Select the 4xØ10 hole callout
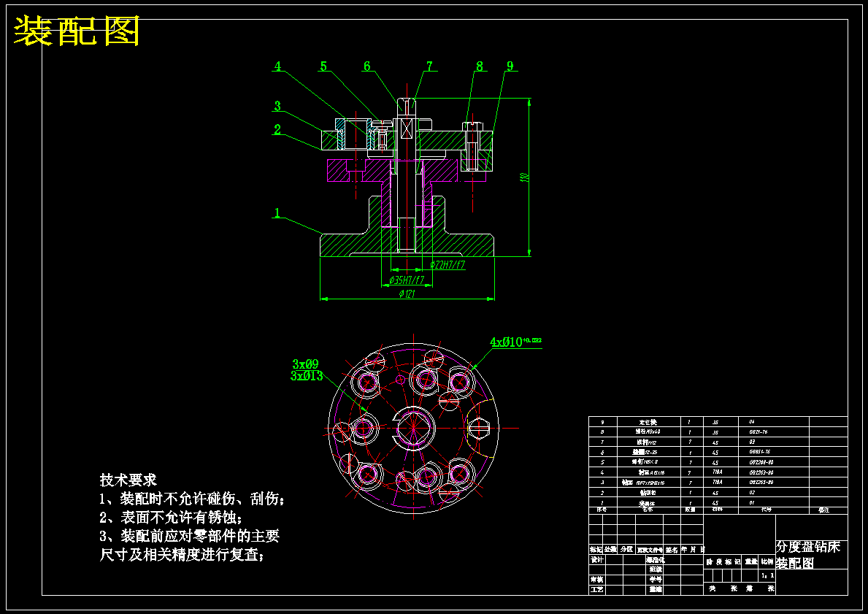This screenshot has height=614, width=868. coord(515,342)
